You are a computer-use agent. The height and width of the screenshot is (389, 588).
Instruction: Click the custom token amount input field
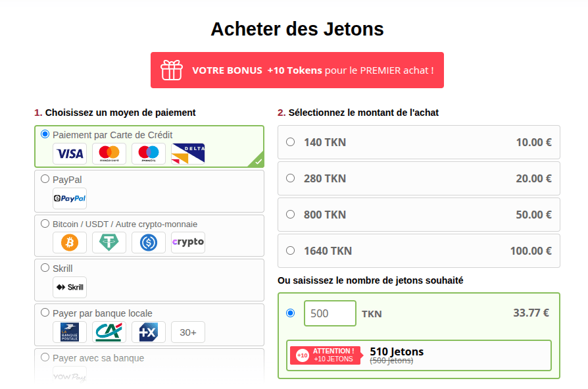click(330, 313)
